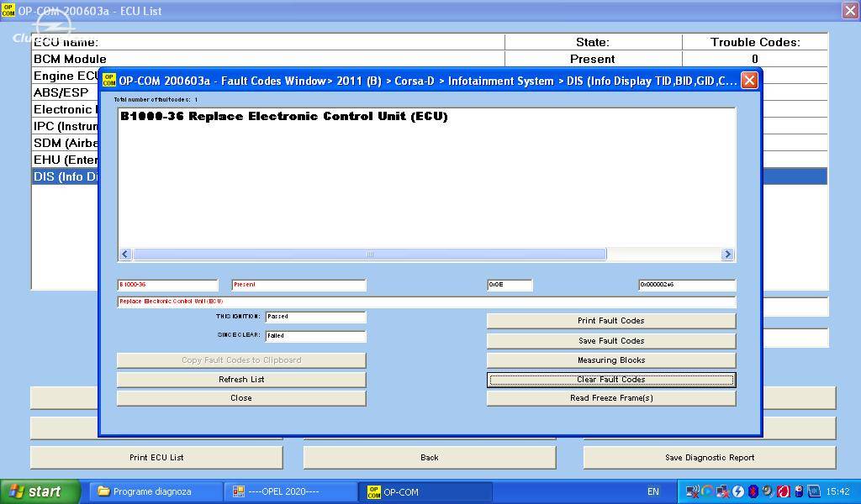Click the SINCE CLEAR field showing Failed
This screenshot has height=504, width=861.
(316, 336)
